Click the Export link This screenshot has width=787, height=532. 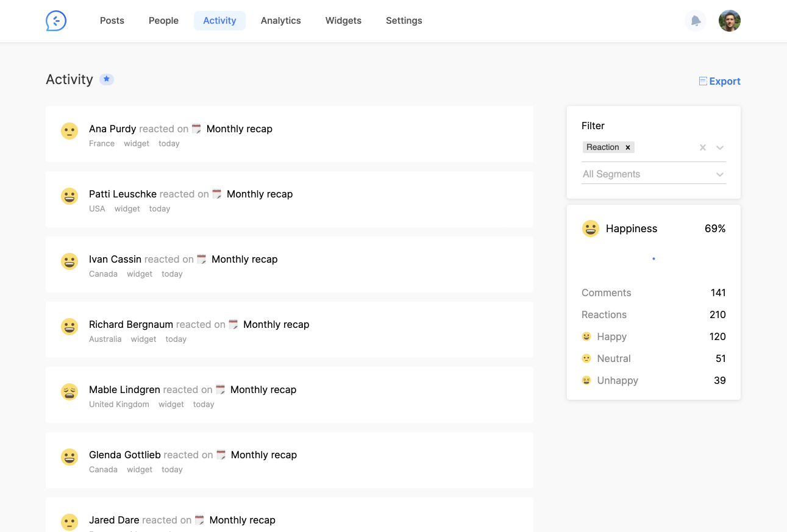pos(724,81)
